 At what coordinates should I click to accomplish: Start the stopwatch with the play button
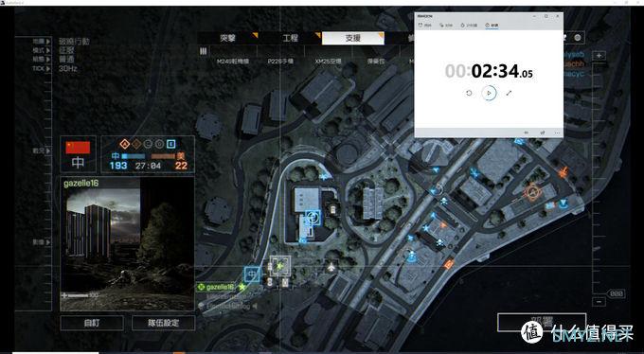click(x=489, y=93)
